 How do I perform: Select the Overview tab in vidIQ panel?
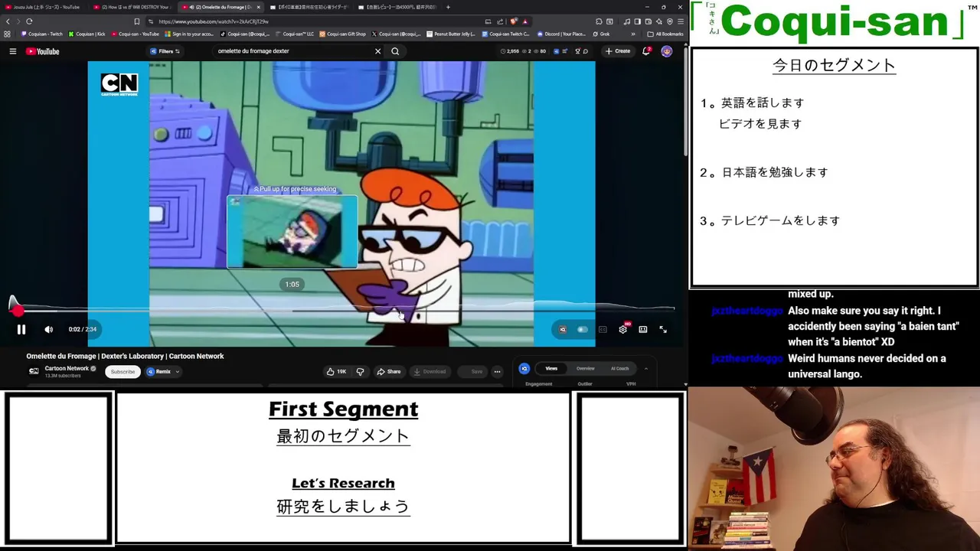pos(585,368)
